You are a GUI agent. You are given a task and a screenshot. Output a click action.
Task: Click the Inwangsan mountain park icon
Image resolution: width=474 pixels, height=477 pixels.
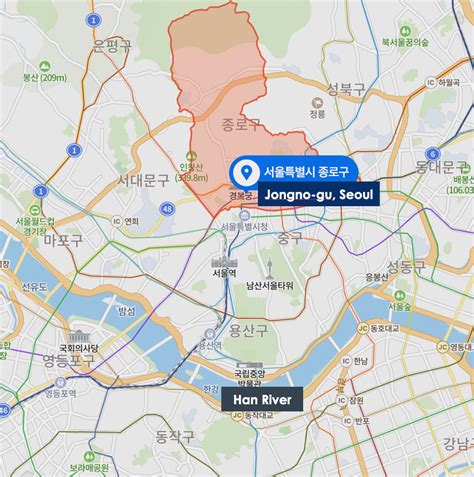(x=191, y=156)
